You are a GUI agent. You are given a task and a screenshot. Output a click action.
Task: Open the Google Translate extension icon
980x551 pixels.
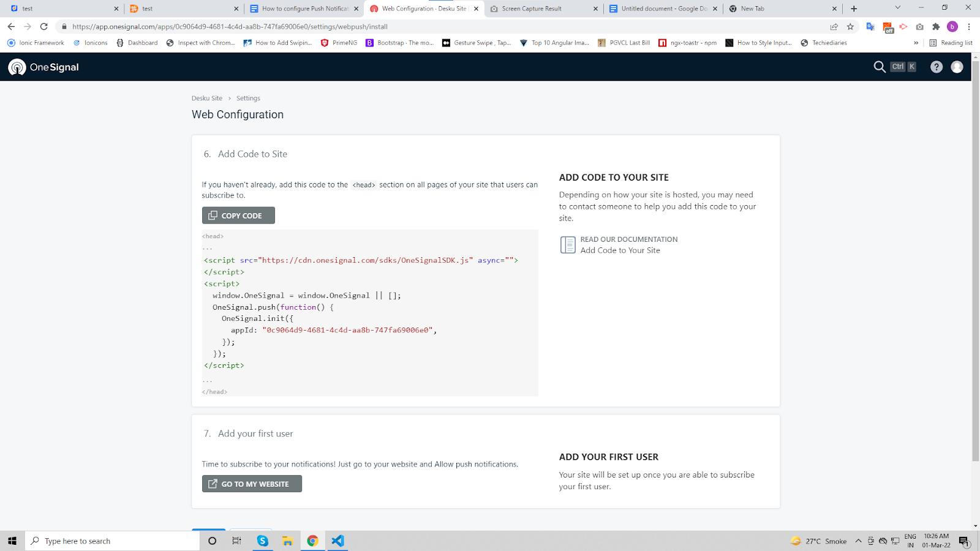[x=870, y=26]
